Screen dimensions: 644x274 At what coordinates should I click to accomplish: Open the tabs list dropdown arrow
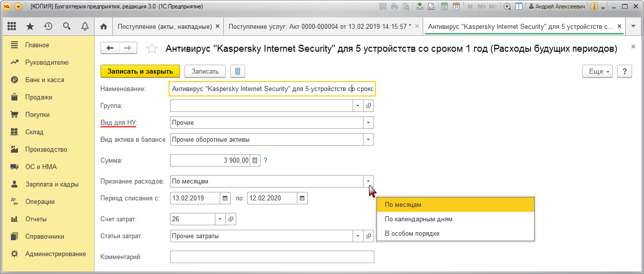(633, 26)
